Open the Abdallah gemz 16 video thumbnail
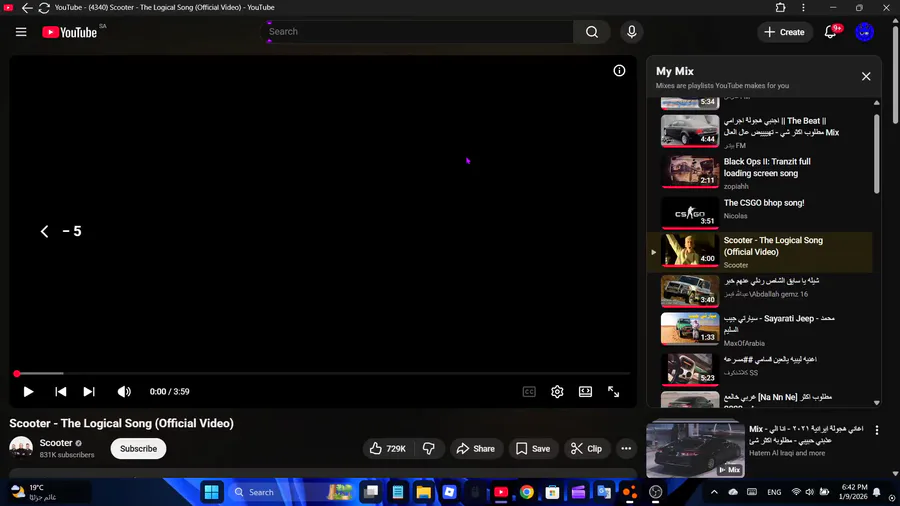Screen dimensions: 900x506 tap(690, 291)
